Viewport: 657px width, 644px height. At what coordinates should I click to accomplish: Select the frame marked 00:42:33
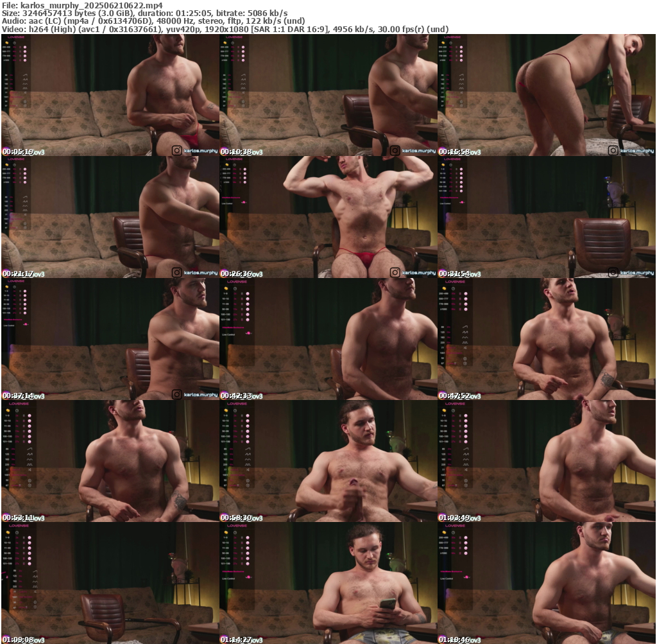[328, 339]
